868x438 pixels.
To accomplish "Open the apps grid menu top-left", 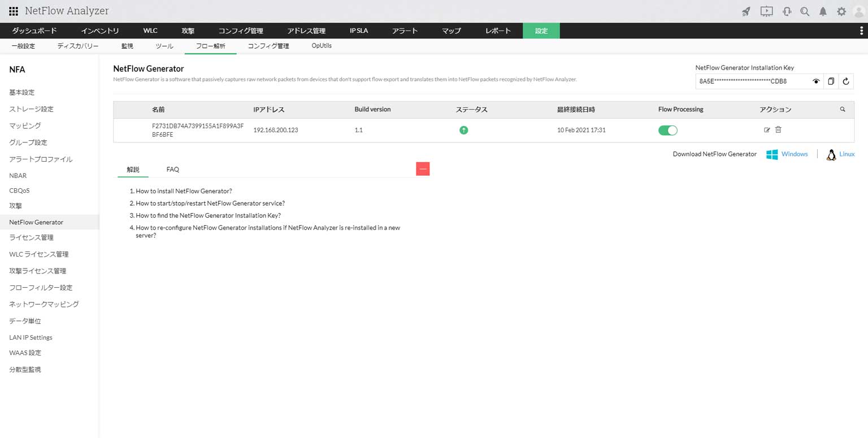I will coord(12,11).
